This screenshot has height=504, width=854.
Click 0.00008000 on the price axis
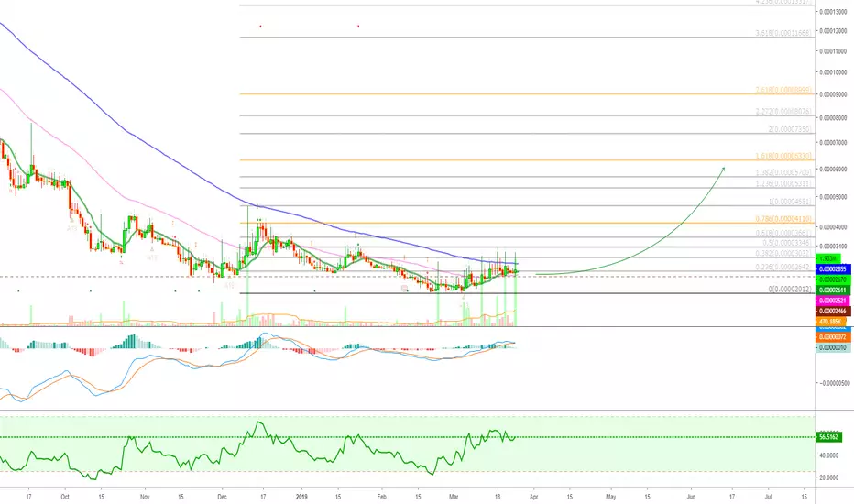click(x=833, y=117)
